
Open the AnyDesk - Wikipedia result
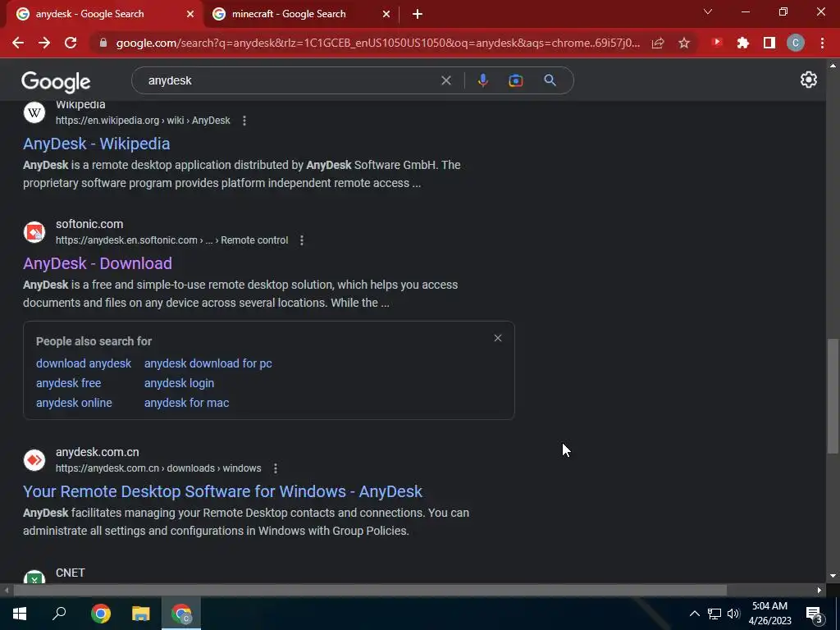(x=97, y=144)
